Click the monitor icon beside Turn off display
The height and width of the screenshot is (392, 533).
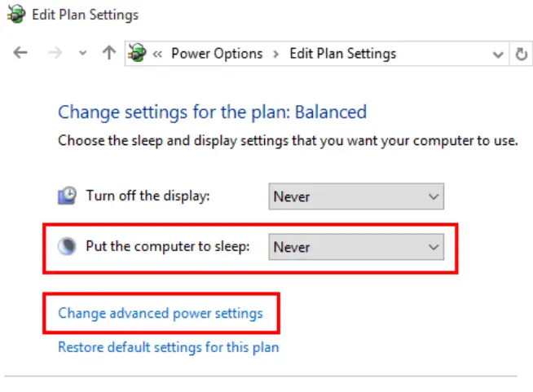coord(67,196)
